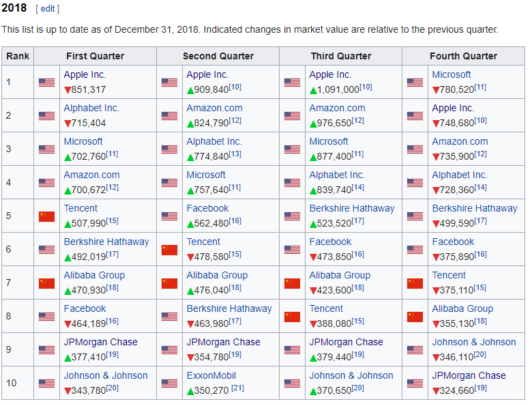
Task: Click the green up arrow next to 350,270
Action: (190, 391)
